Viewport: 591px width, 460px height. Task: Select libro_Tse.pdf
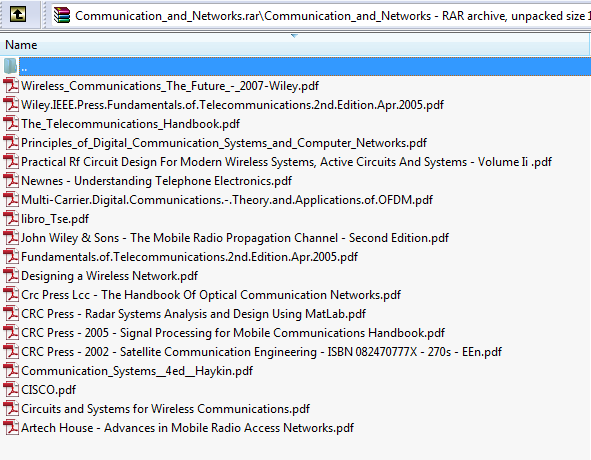pos(55,219)
